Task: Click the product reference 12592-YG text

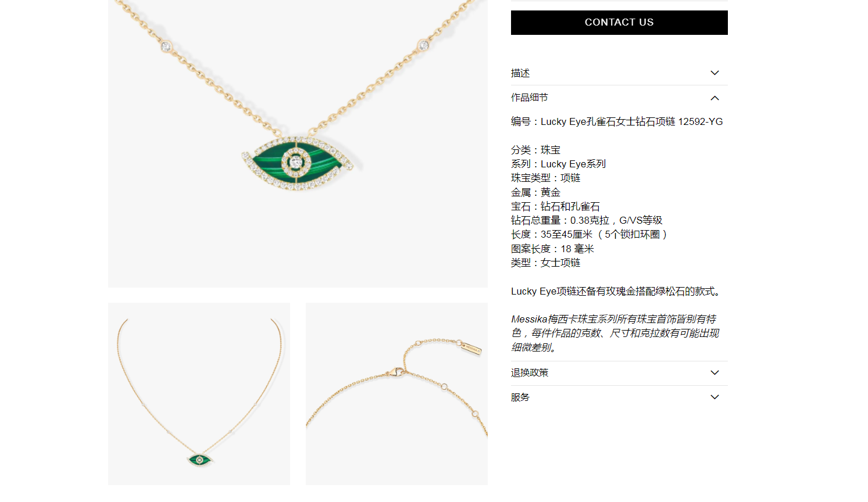Action: pos(701,122)
